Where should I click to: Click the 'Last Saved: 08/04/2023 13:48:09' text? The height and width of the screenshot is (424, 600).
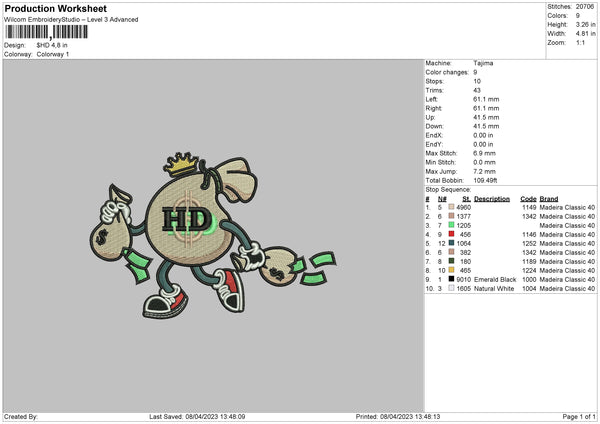[197, 416]
